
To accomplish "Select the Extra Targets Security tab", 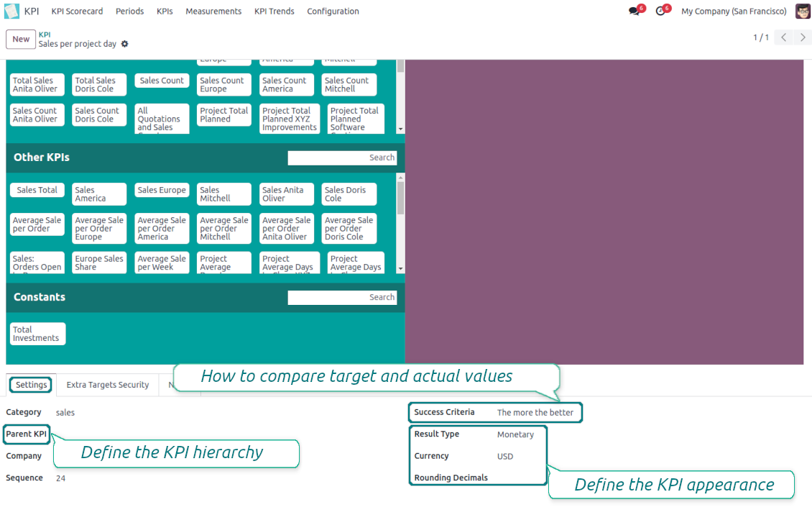I will [x=108, y=385].
